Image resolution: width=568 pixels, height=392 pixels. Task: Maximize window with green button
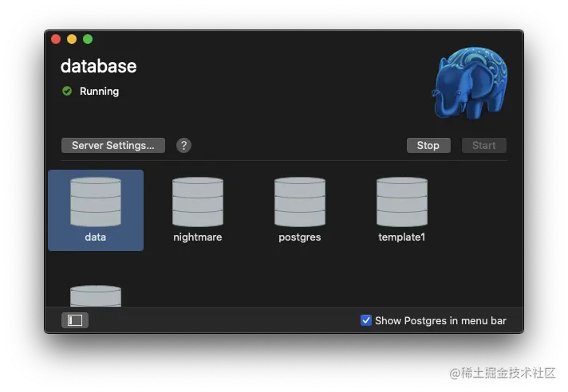click(88, 39)
